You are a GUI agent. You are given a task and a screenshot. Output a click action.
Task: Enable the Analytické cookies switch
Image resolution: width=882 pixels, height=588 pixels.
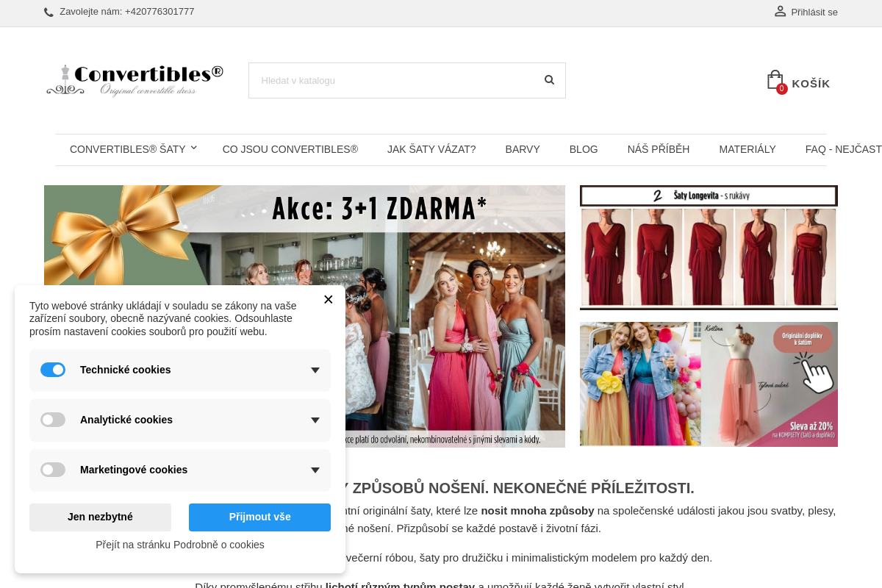[53, 420]
